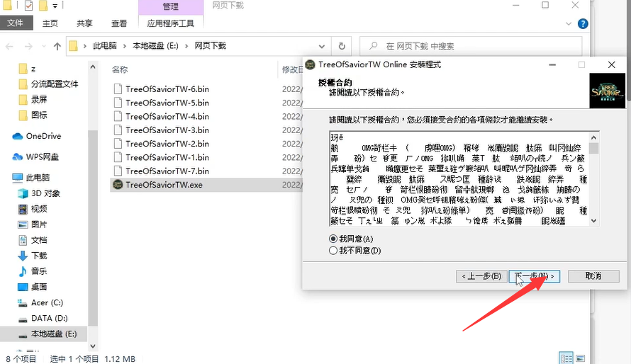Open the blue help question-mark icon

point(583,23)
